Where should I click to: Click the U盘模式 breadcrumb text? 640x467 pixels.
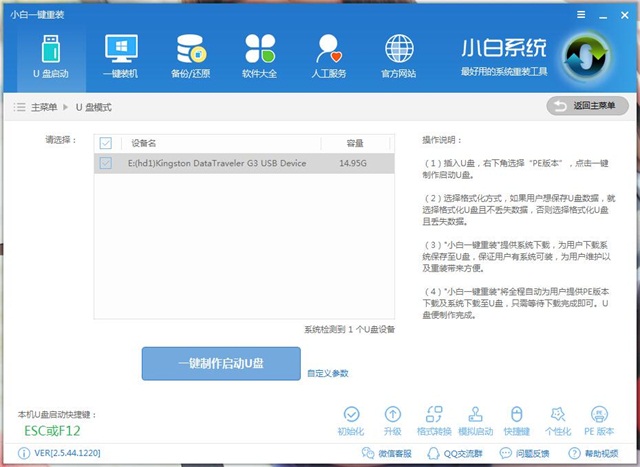[x=93, y=107]
